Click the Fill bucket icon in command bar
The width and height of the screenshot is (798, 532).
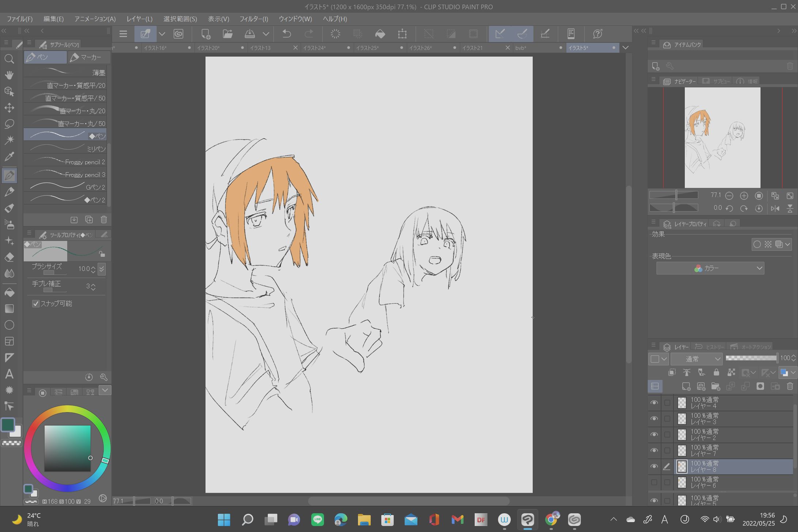tap(380, 34)
